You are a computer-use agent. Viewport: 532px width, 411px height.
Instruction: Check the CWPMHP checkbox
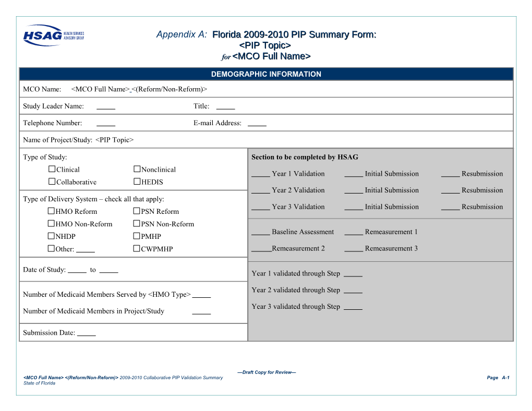click(x=137, y=248)
